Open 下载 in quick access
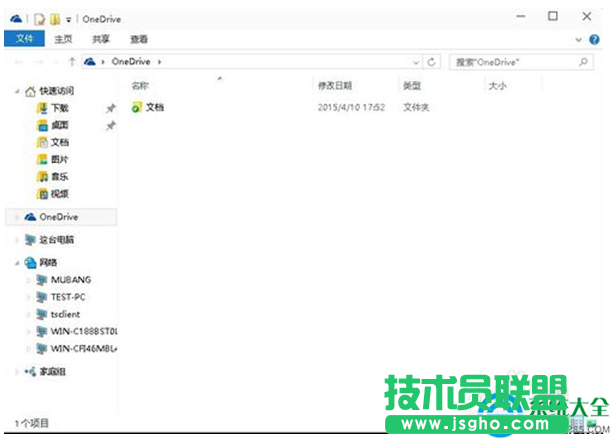 [x=60, y=108]
